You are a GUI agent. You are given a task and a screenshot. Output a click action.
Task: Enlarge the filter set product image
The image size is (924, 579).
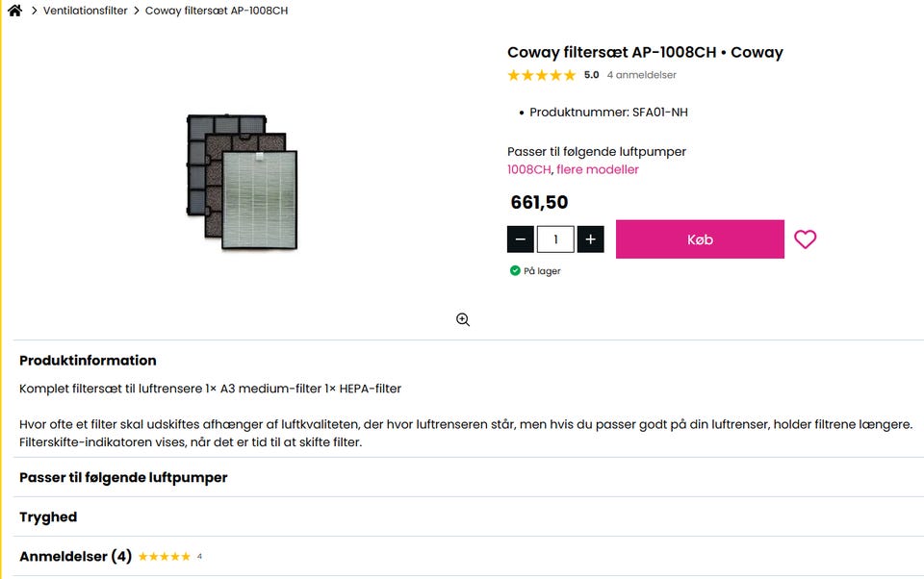coord(242,181)
